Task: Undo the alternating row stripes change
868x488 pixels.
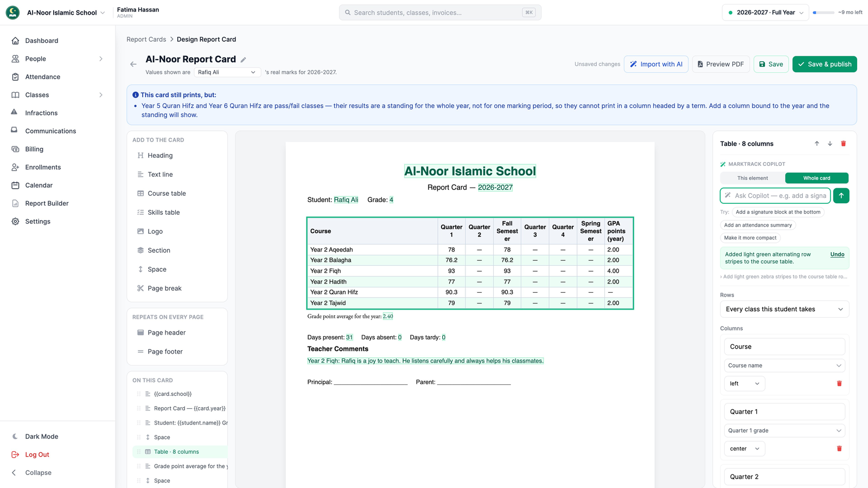Action: click(x=837, y=254)
